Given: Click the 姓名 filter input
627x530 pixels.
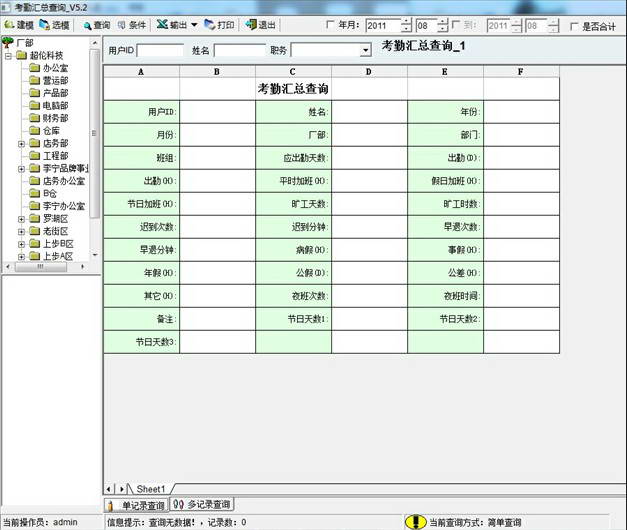Looking at the screenshot, I should (240, 50).
